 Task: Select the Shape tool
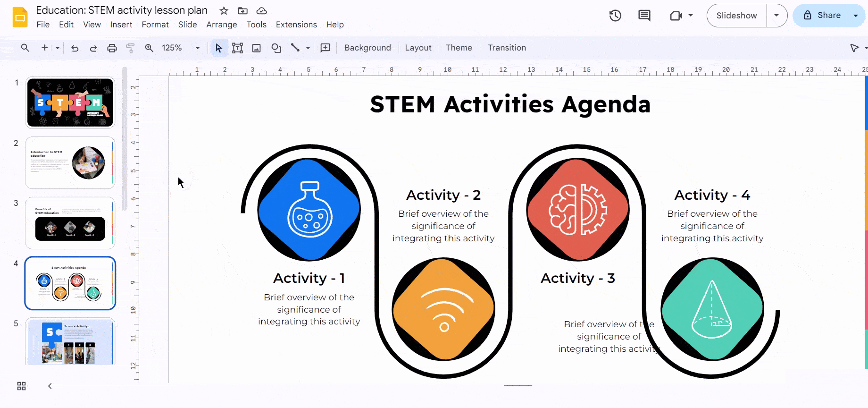(x=276, y=48)
